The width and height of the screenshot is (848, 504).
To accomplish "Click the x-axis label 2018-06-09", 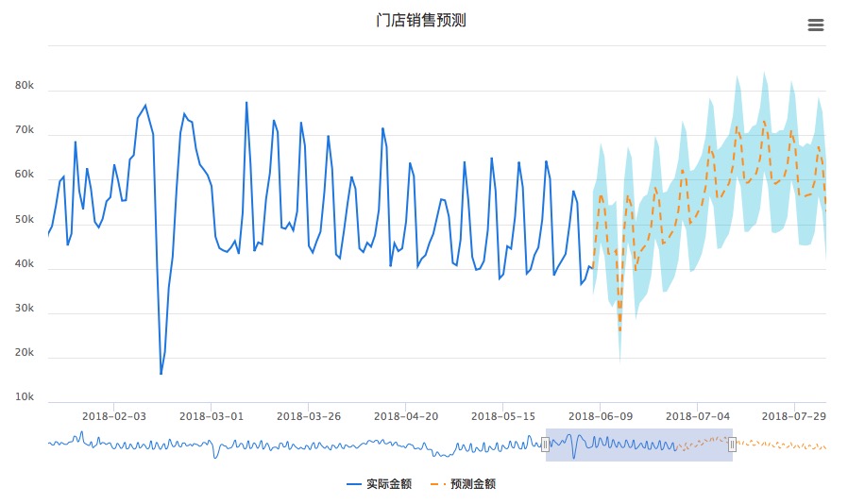I will click(601, 416).
